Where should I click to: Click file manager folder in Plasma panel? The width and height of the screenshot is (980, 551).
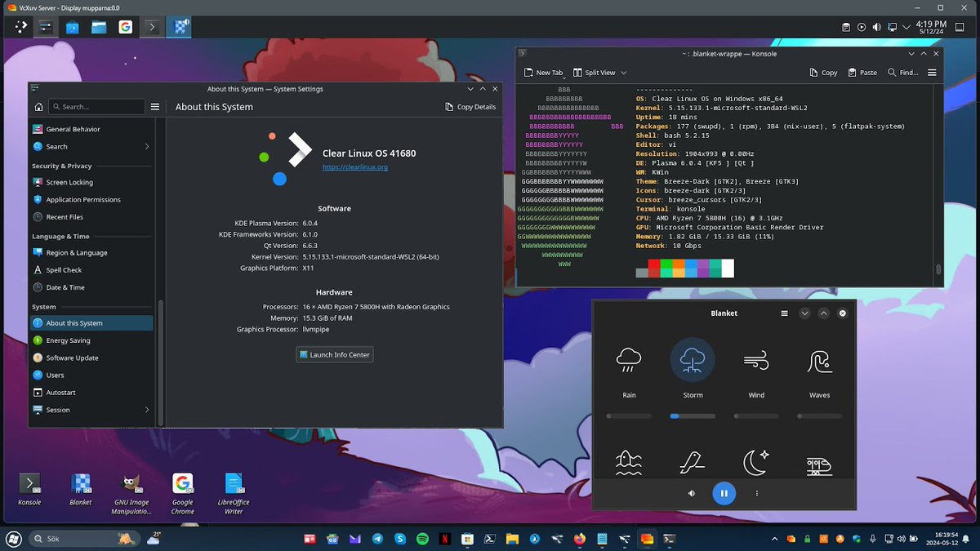click(x=99, y=27)
